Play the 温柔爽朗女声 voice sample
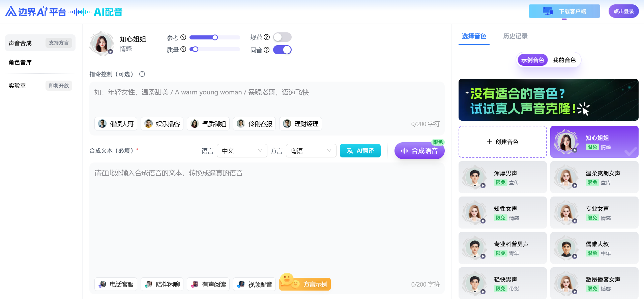This screenshot has width=644, height=299. (x=575, y=185)
